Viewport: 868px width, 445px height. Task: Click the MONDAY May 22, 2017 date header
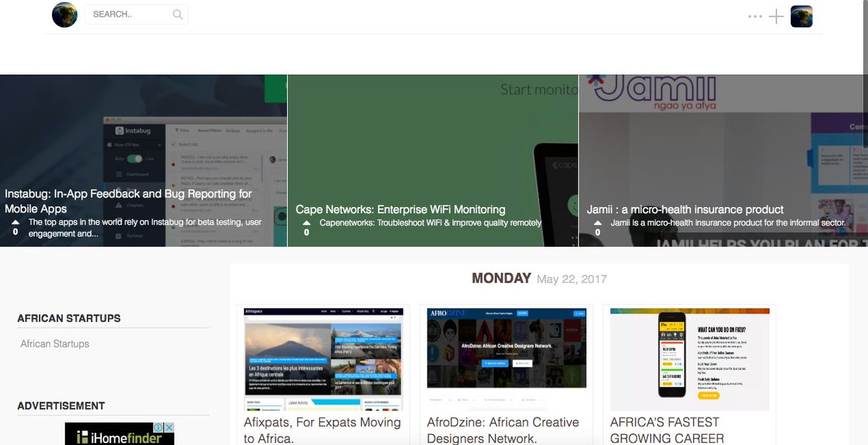(539, 279)
